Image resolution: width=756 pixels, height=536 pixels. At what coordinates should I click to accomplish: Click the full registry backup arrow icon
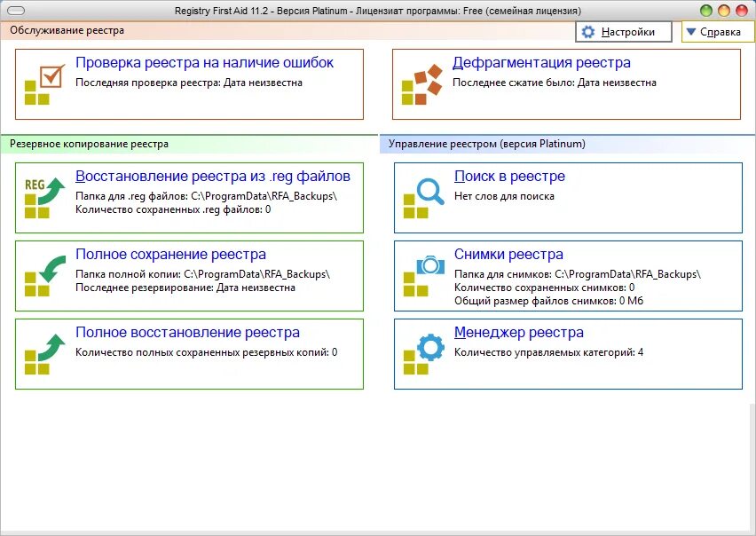pos(45,276)
